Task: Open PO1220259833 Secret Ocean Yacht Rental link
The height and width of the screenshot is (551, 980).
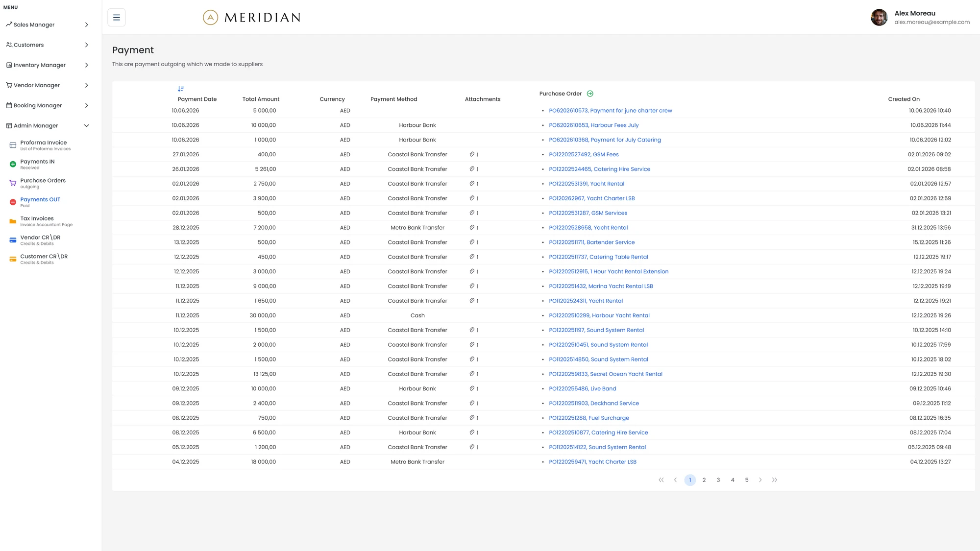Action: [x=605, y=374]
